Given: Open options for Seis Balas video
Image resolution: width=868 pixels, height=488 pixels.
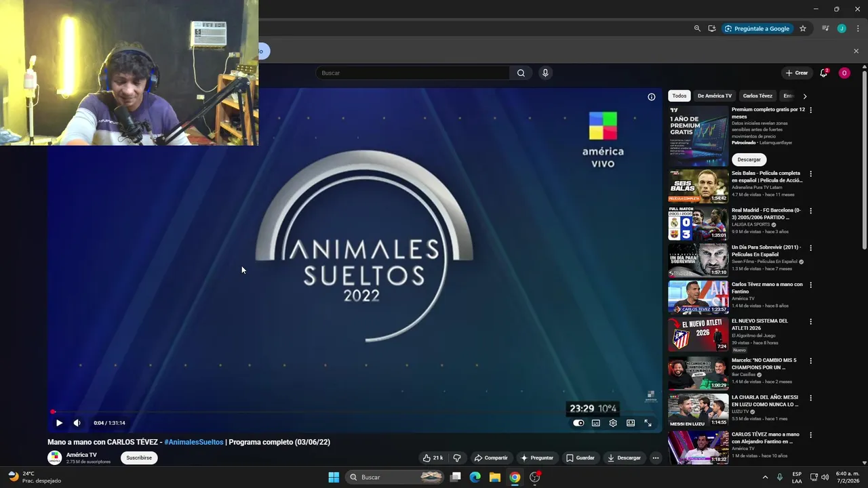Looking at the screenshot, I should (810, 174).
